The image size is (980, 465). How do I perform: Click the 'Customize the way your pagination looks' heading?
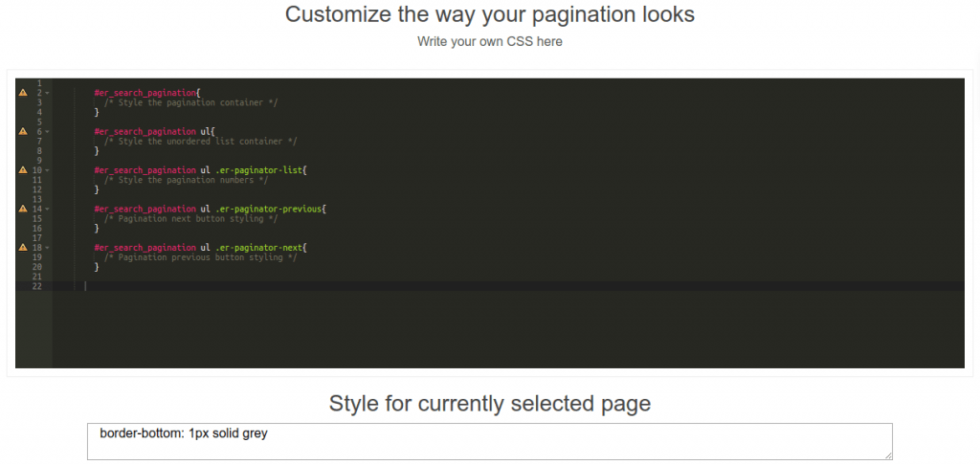[490, 15]
